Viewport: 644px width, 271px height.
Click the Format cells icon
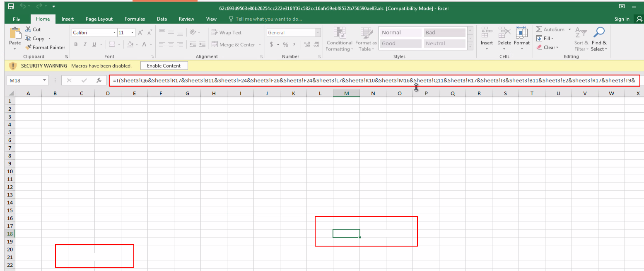(x=521, y=33)
